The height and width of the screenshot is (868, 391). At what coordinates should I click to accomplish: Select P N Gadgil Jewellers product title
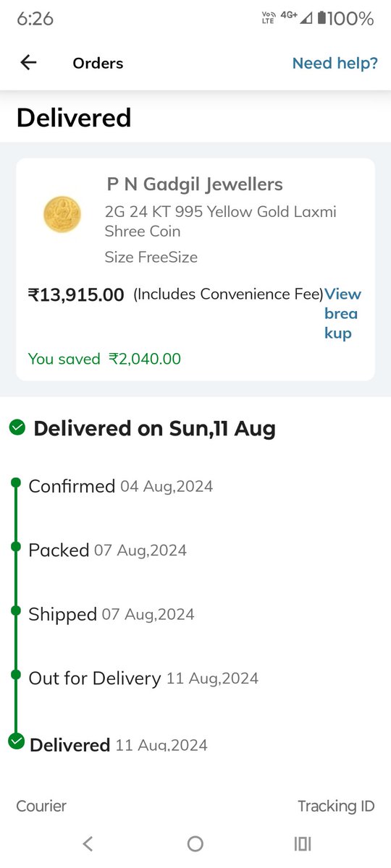point(195,184)
